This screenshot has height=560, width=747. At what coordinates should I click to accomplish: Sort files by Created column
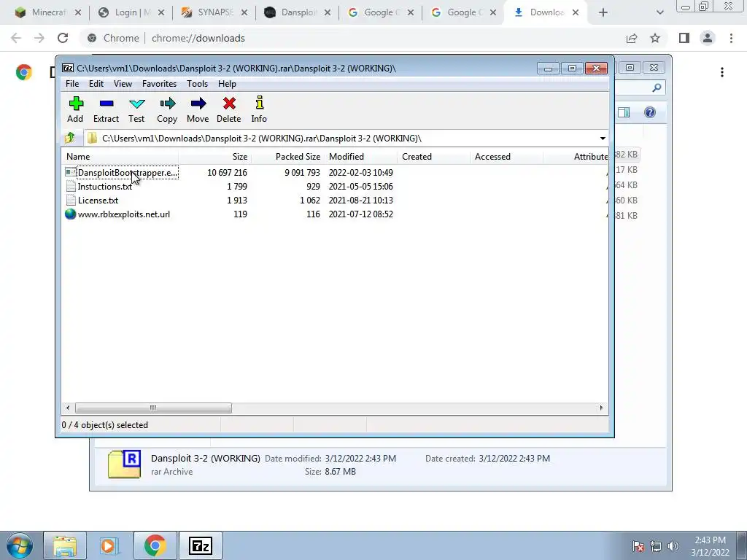[x=433, y=157]
